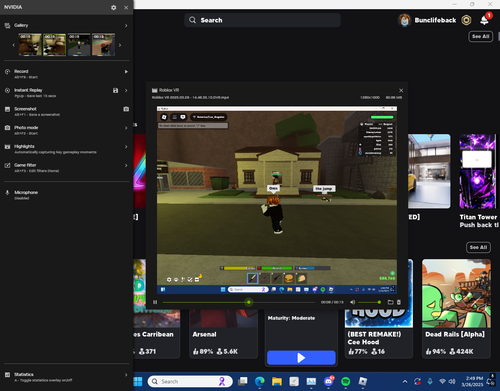Show next gallery thumbnails
Viewport: 500px width, 391px height.
click(120, 45)
